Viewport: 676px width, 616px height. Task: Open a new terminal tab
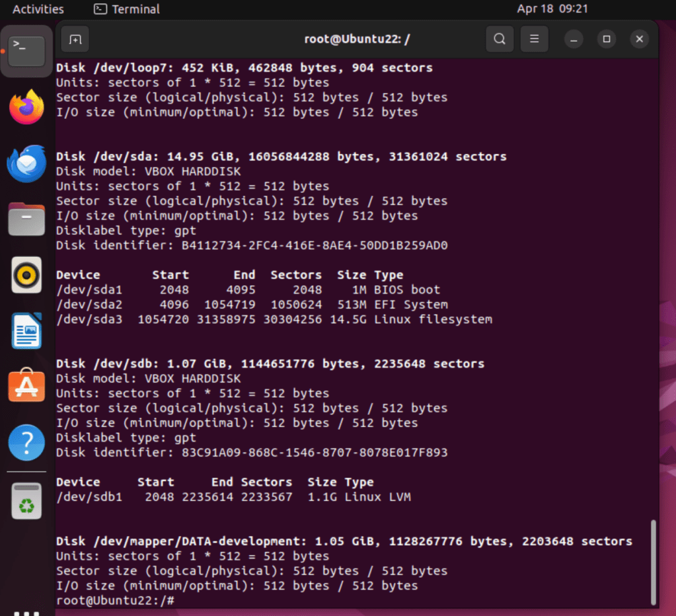click(x=75, y=39)
